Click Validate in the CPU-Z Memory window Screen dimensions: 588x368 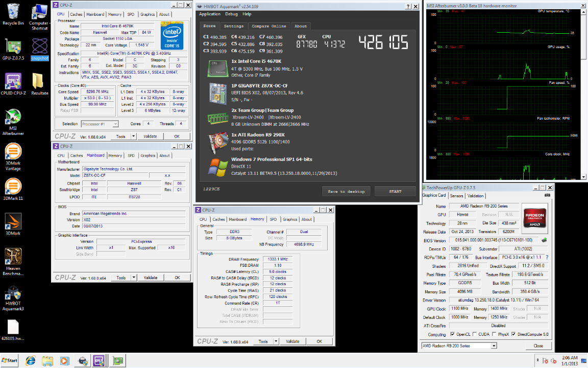[x=292, y=341]
